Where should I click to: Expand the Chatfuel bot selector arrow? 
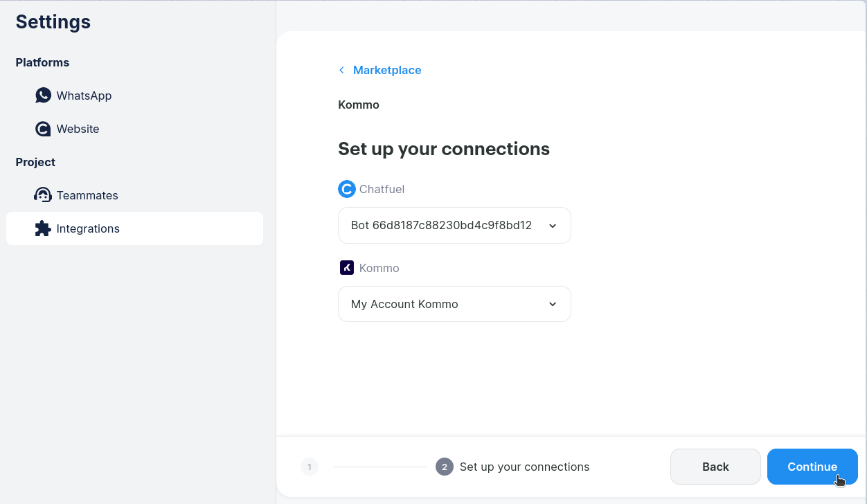[x=552, y=226]
